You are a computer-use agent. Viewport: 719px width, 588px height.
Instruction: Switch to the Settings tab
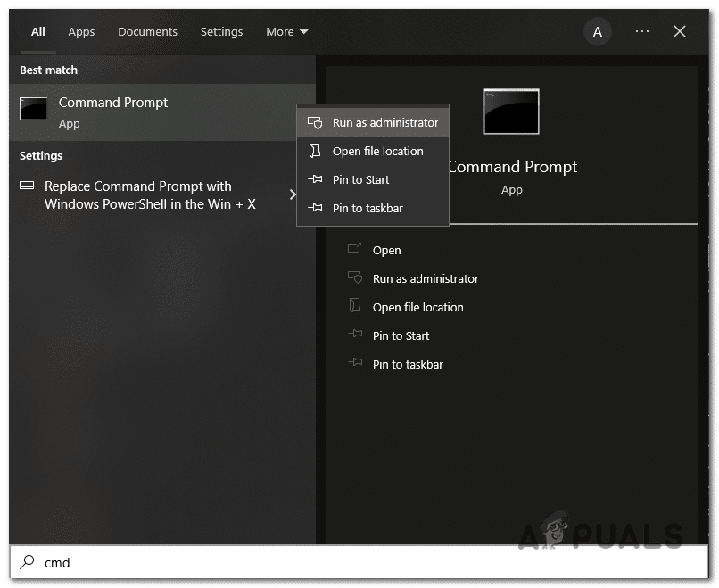click(221, 31)
